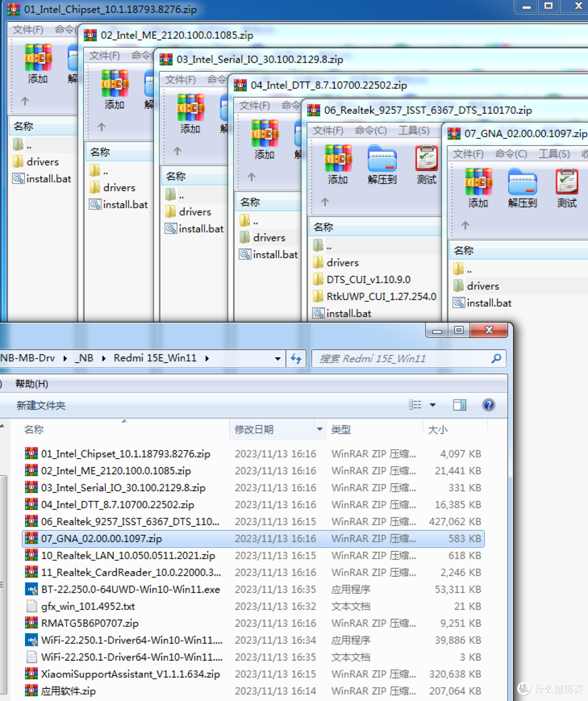Open File menu in 07_GNA window
Screen dimensions: 588x701
(468, 154)
